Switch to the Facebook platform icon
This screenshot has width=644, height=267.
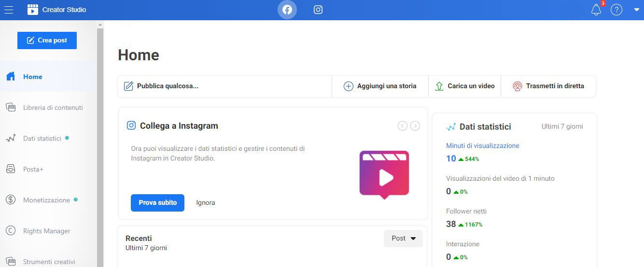287,10
